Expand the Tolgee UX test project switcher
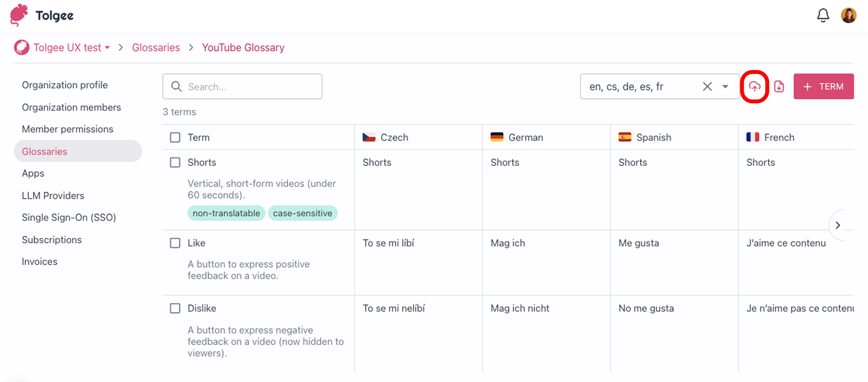 coord(107,48)
